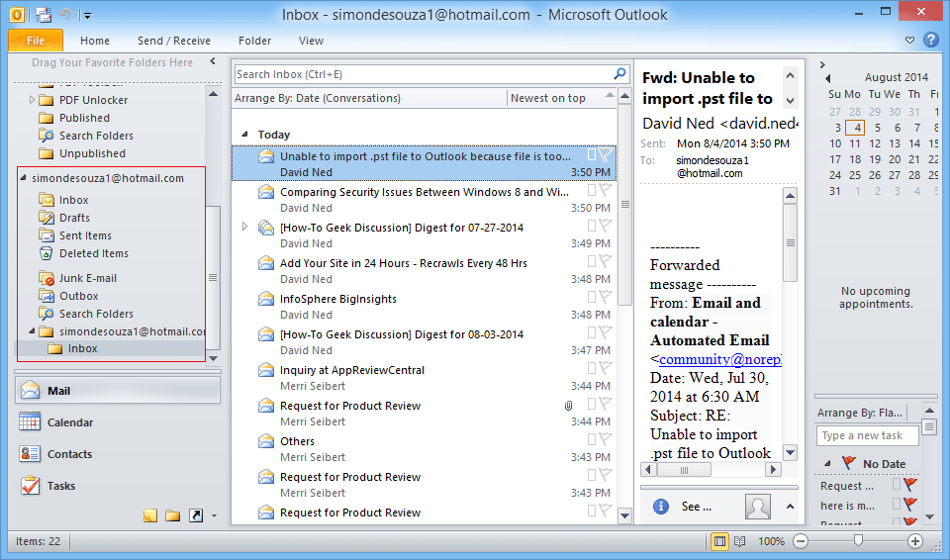950x560 pixels.
Task: Click the Send/Receive All Folders quick access icon
Action: tap(43, 15)
